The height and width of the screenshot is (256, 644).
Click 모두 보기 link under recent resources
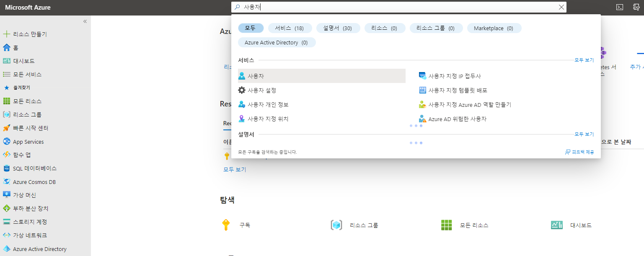tap(235, 170)
